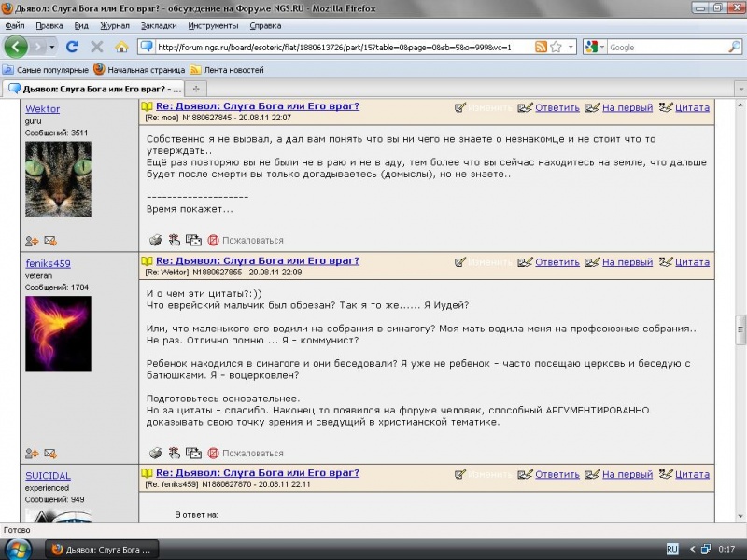Open Wektor's user profile link
Image resolution: width=747 pixels, height=560 pixels.
coord(42,109)
